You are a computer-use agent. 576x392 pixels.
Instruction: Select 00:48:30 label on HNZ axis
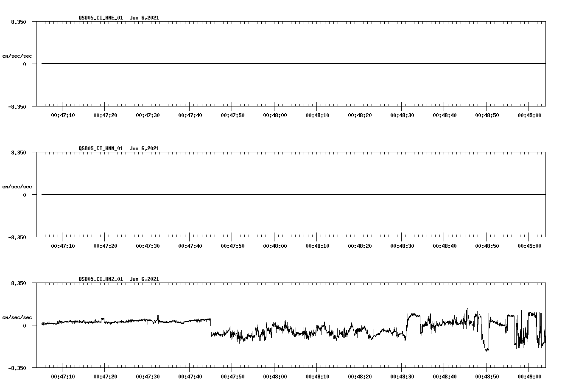click(402, 377)
